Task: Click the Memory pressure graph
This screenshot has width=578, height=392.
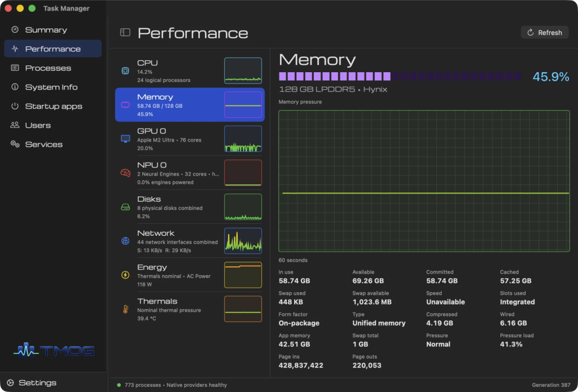Action: click(424, 181)
